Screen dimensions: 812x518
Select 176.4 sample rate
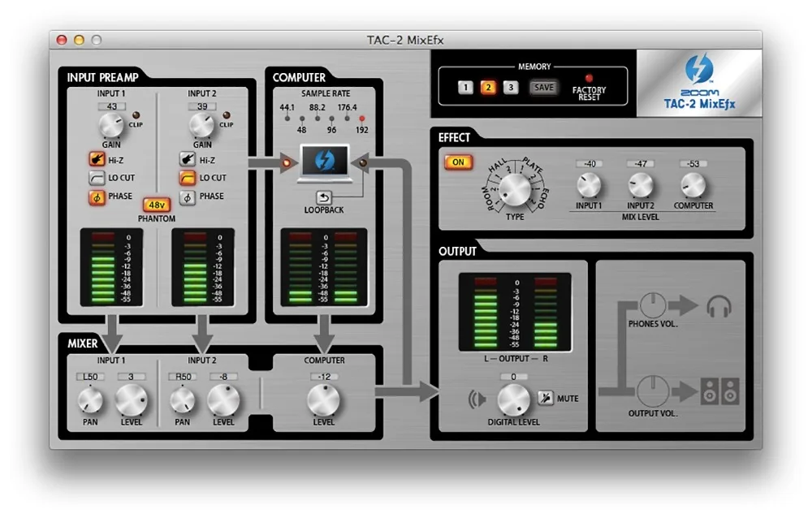(347, 119)
